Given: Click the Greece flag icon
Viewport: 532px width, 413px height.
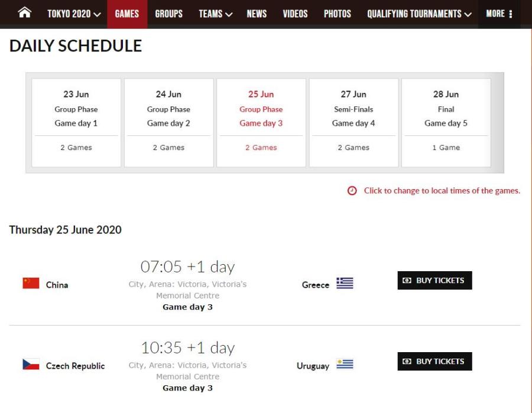Looking at the screenshot, I should [x=345, y=284].
